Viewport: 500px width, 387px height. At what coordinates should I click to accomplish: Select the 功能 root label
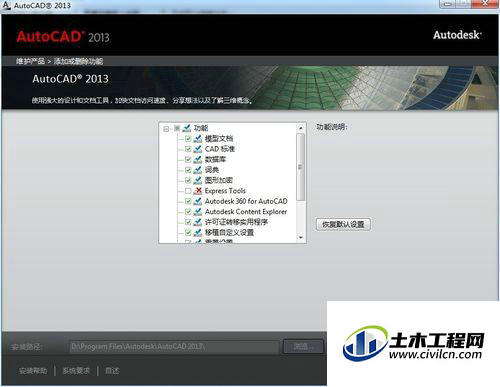point(201,128)
